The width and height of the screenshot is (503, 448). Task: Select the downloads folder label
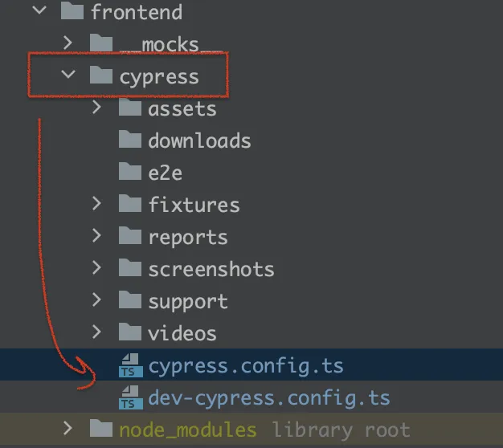(199, 141)
